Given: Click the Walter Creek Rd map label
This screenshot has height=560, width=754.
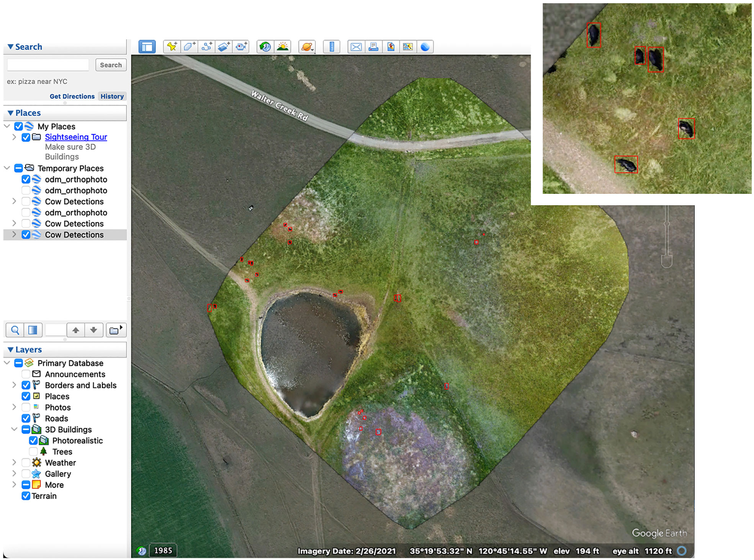Looking at the screenshot, I should click(279, 106).
